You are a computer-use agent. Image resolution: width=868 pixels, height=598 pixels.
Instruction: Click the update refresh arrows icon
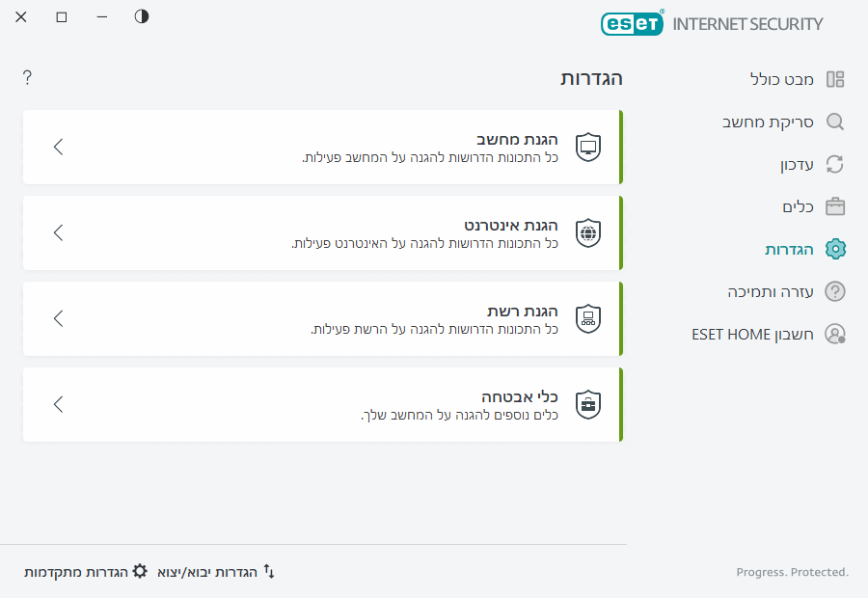coord(835,165)
